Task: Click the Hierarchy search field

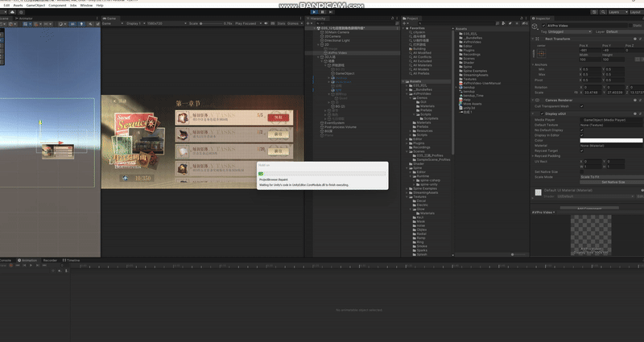Action: (355, 23)
